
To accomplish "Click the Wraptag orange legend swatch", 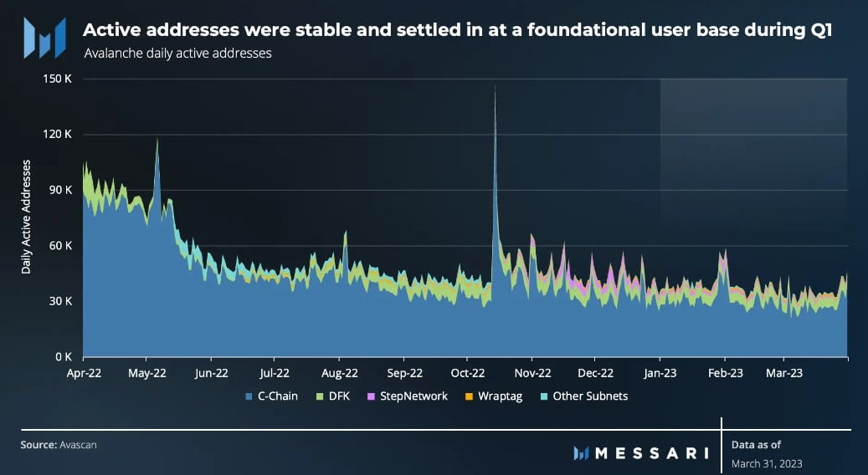I will tap(469, 396).
